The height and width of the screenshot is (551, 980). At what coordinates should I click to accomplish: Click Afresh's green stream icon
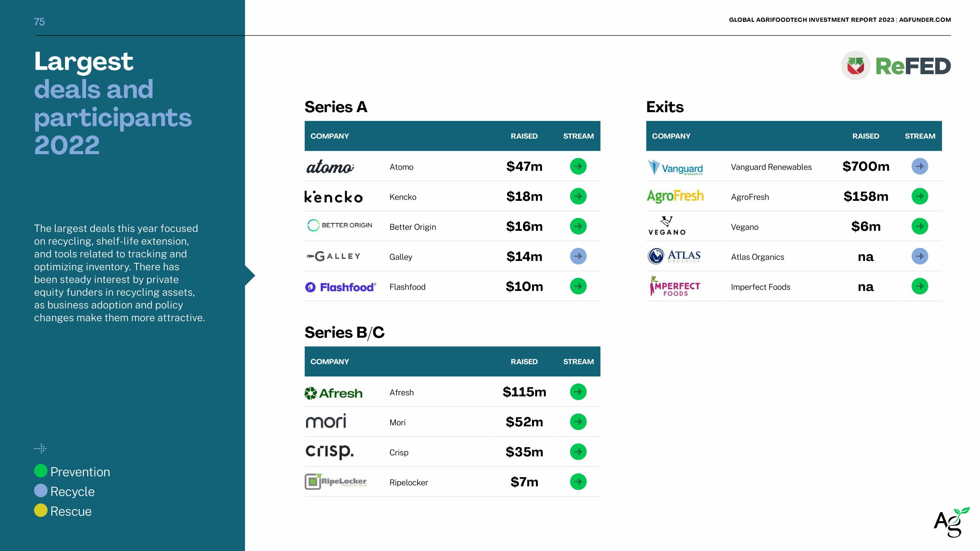coord(578,392)
